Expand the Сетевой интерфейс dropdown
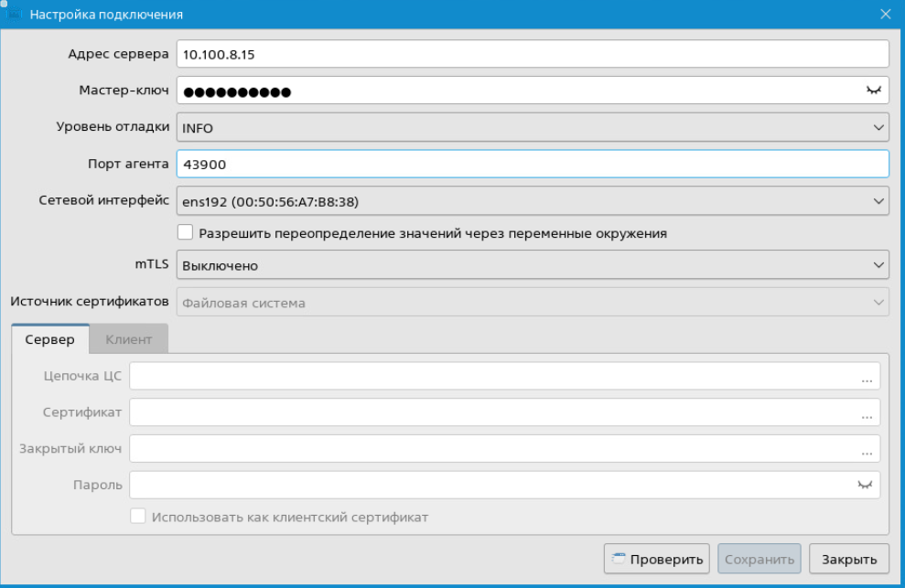Image resolution: width=905 pixels, height=588 pixels. pyautogui.click(x=533, y=201)
